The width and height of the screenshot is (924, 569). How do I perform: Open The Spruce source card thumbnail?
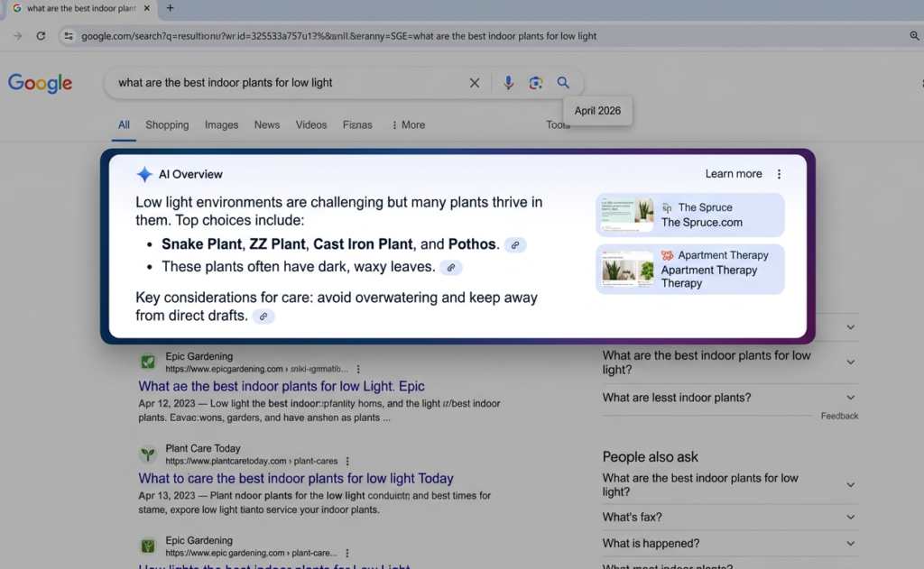[x=625, y=215]
